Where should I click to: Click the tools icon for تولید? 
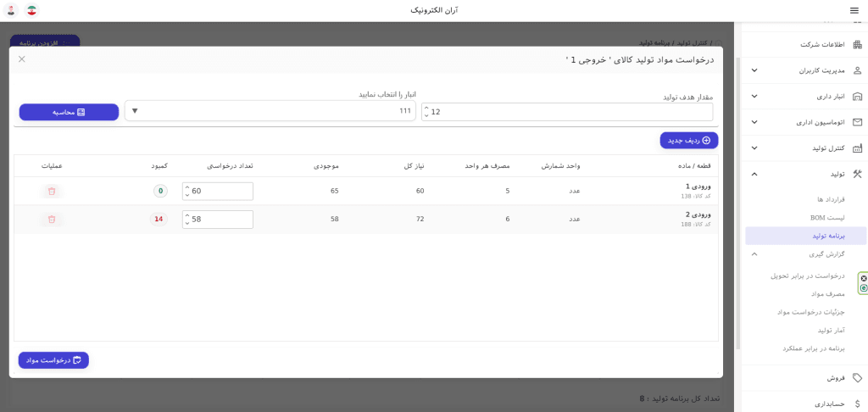[858, 174]
